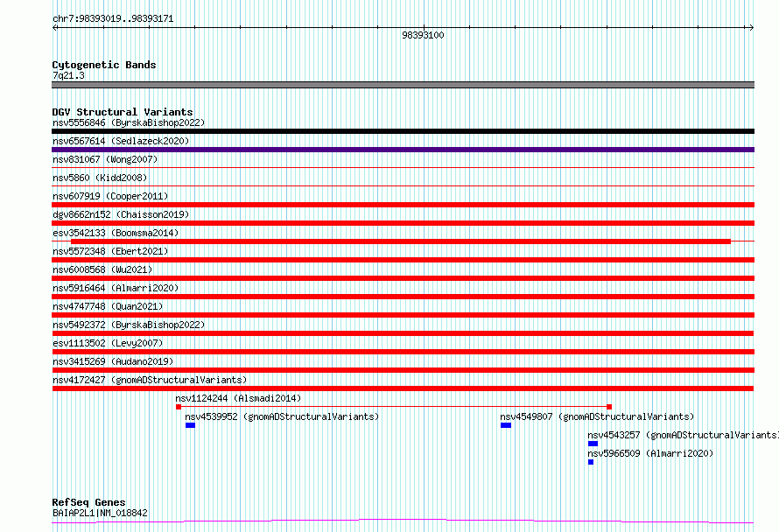
Task: Click the 7q21.3 band label
Action: (68, 75)
